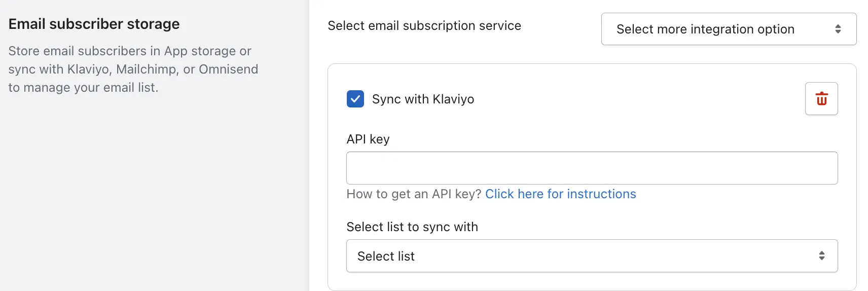Expand the Select list dropdown
Screen dimensions: 868x291
[x=592, y=256]
